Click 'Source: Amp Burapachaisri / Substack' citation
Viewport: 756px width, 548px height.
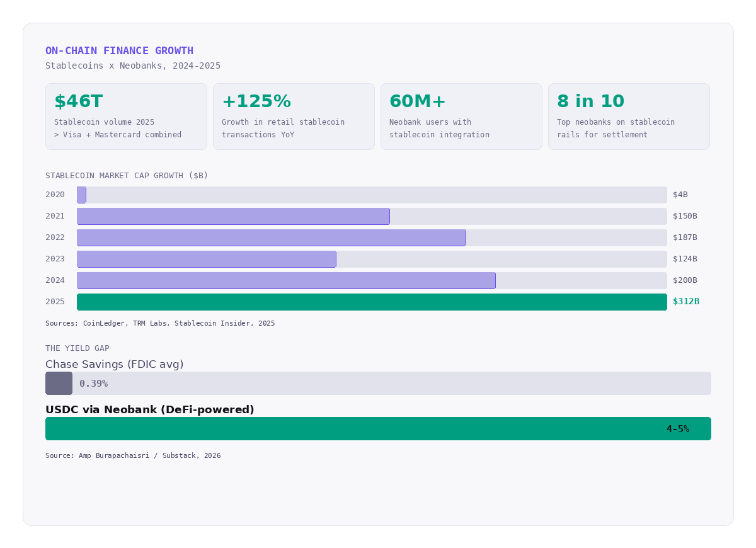(x=133, y=455)
